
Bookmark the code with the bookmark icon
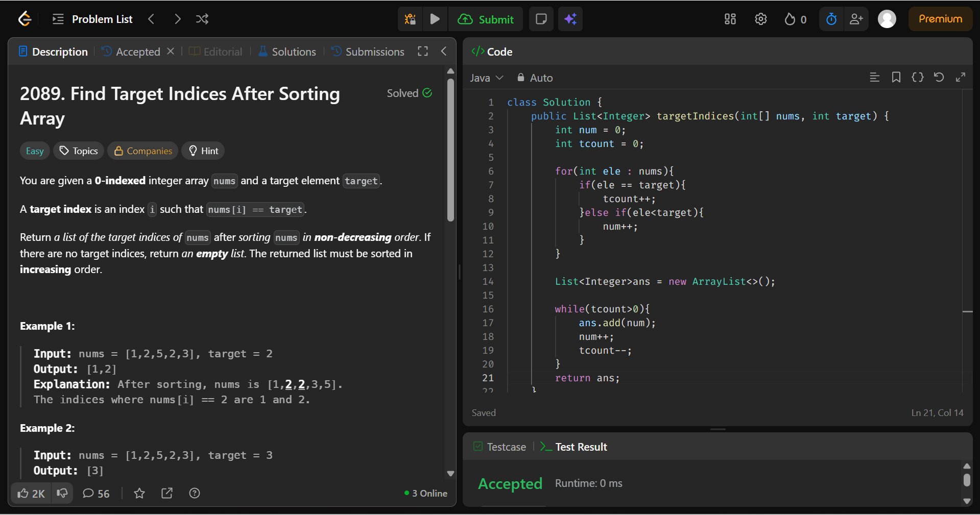[896, 78]
